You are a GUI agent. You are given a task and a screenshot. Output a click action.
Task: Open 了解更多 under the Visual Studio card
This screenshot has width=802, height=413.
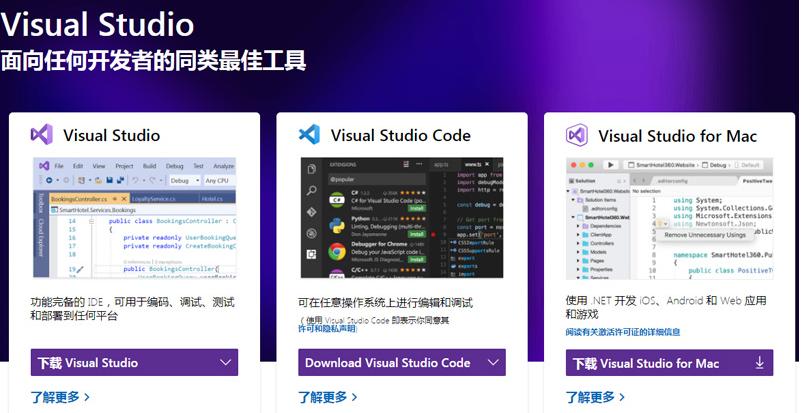pyautogui.click(x=60, y=397)
